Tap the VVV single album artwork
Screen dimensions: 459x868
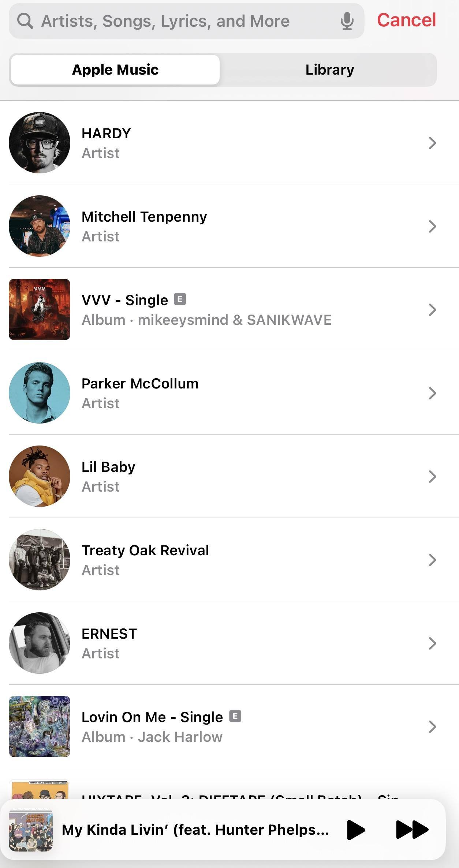(x=40, y=309)
